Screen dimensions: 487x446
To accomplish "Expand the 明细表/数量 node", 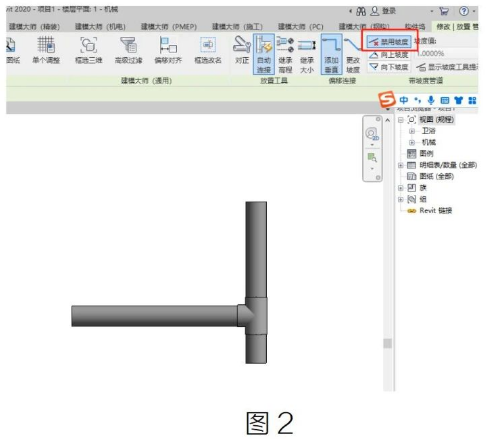I will tap(401, 165).
